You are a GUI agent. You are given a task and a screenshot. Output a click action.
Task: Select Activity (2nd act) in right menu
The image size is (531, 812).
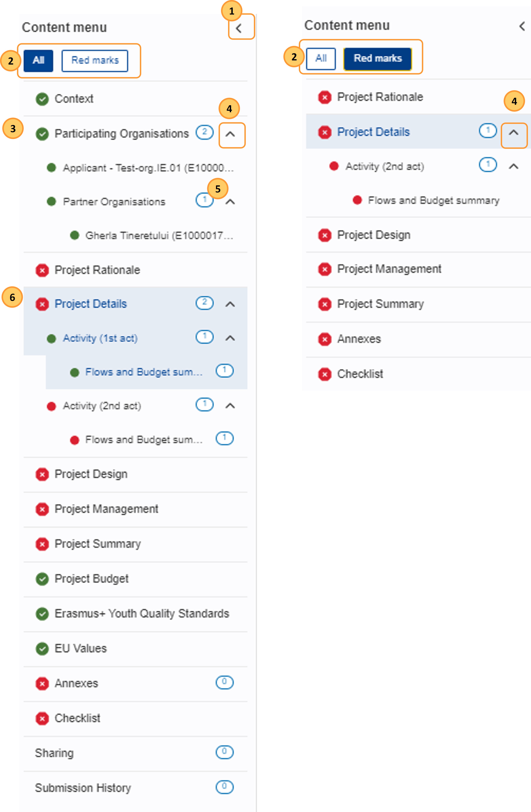[385, 167]
